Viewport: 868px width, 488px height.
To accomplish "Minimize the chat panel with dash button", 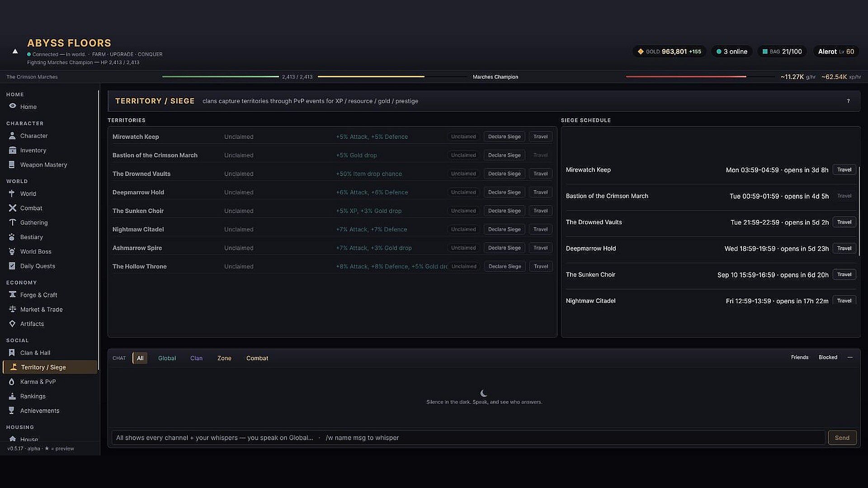I will click(x=850, y=357).
